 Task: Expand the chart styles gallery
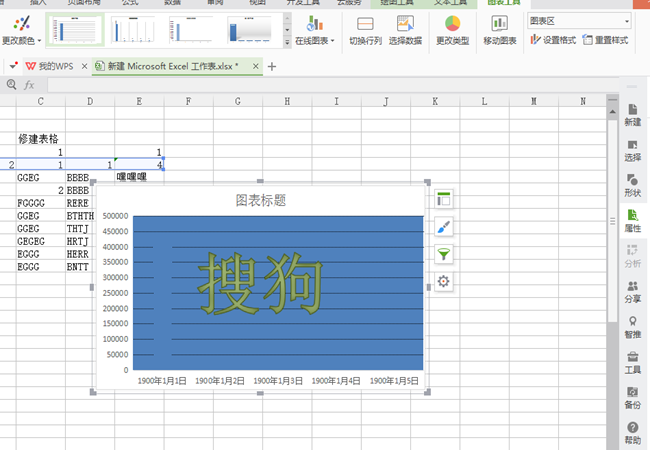[287, 42]
